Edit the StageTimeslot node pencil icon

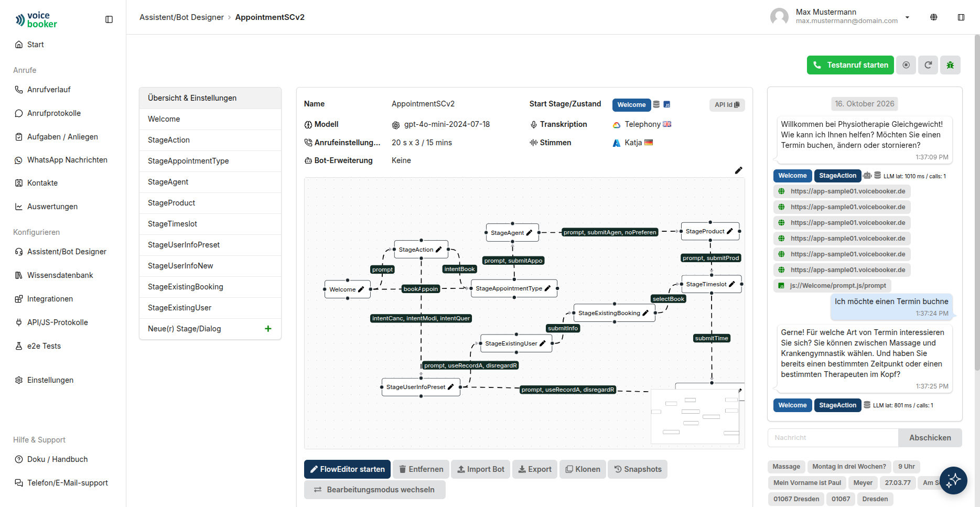pyautogui.click(x=731, y=284)
